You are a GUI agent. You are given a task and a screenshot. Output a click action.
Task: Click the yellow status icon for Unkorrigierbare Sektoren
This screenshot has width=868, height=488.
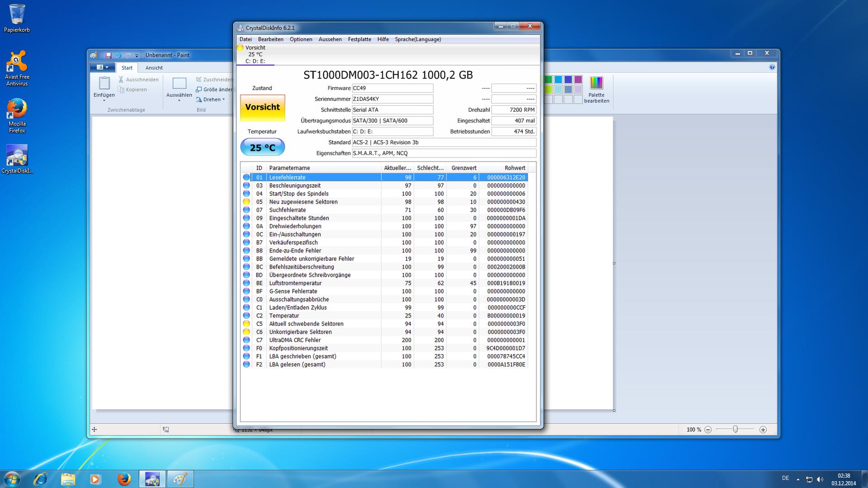coord(247,332)
